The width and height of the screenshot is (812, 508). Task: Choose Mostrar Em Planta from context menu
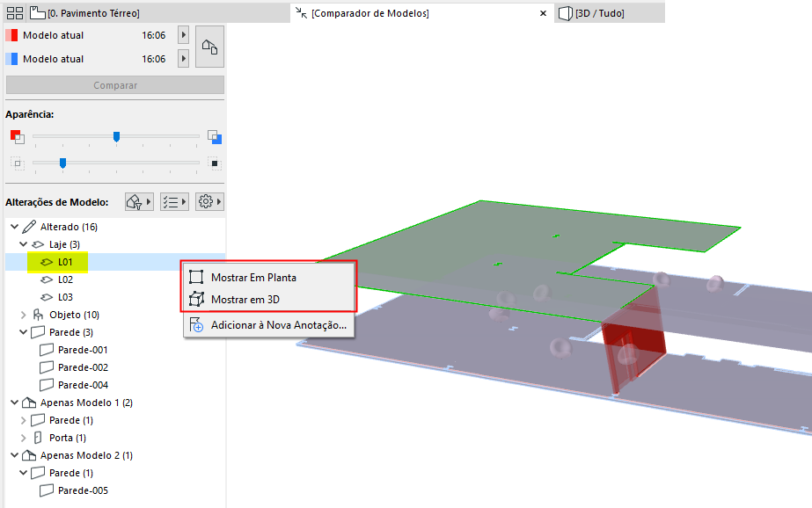click(x=269, y=277)
